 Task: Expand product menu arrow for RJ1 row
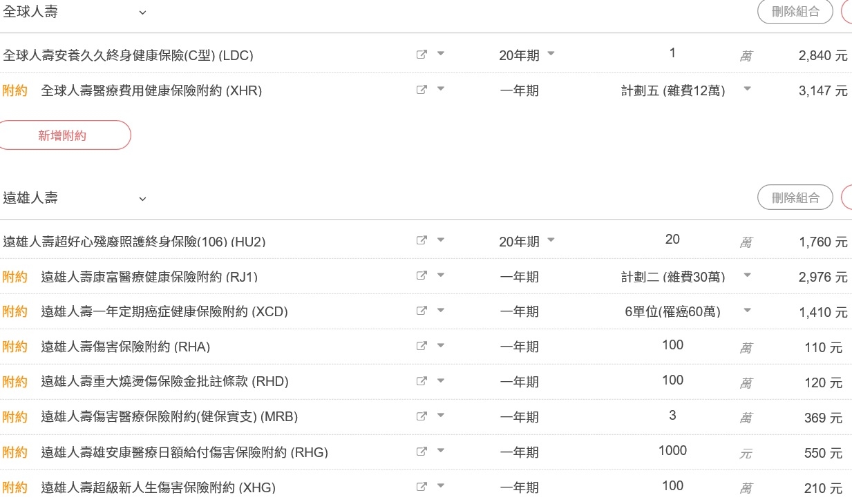(x=441, y=275)
